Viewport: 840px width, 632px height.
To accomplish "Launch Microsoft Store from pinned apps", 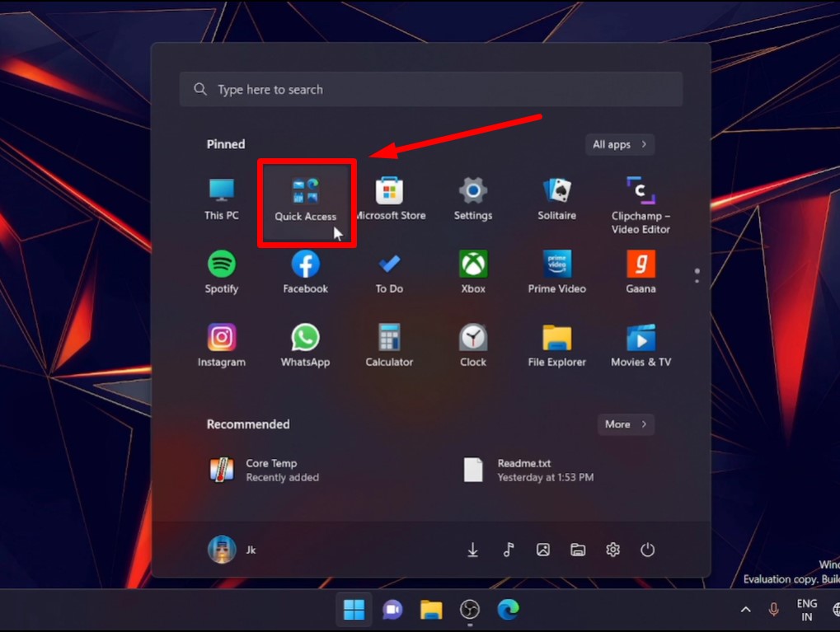I will coord(390,199).
